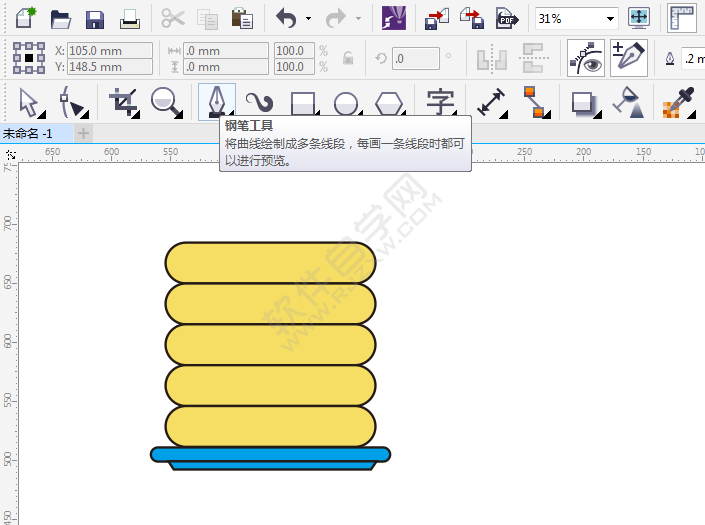The height and width of the screenshot is (525, 705).
Task: Toggle full-screen preview button
Action: click(639, 18)
